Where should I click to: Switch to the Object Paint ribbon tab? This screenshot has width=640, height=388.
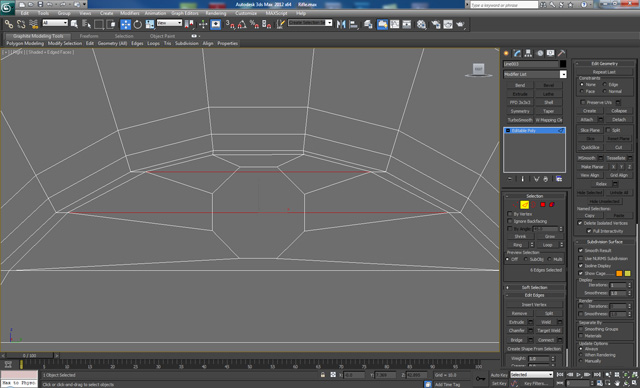[162, 36]
